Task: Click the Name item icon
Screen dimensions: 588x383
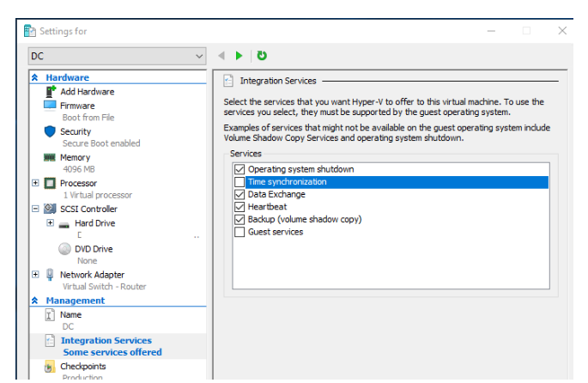Action: (x=50, y=314)
